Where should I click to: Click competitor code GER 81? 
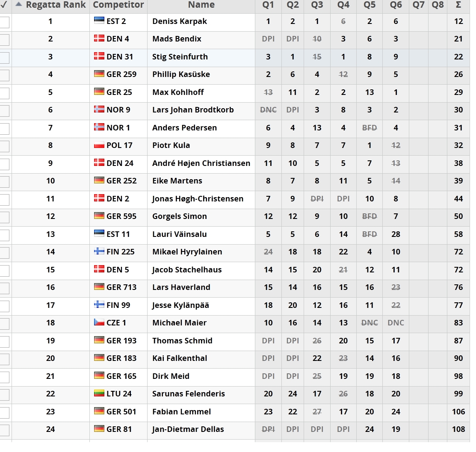119,429
